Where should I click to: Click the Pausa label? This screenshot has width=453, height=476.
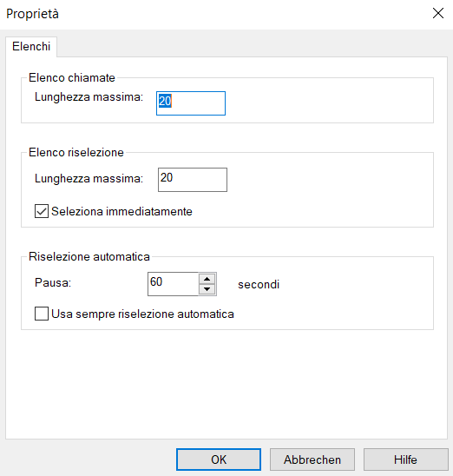(x=53, y=282)
